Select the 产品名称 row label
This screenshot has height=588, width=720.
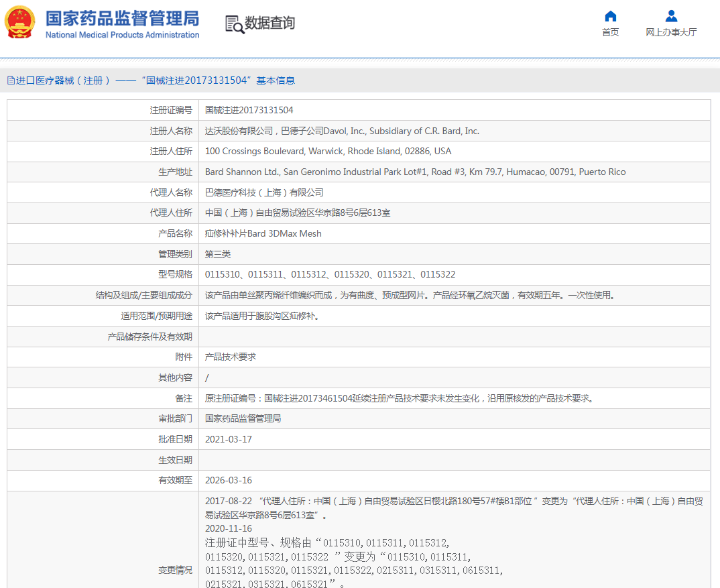pos(175,233)
